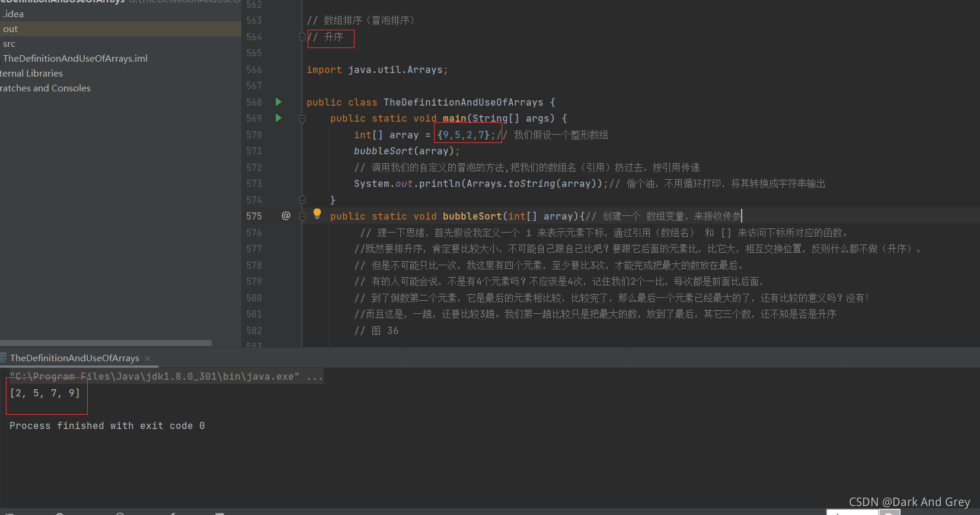Select the TheDefinitionAndUseOfArrays run tab
The height and width of the screenshot is (515, 980).
pos(74,358)
